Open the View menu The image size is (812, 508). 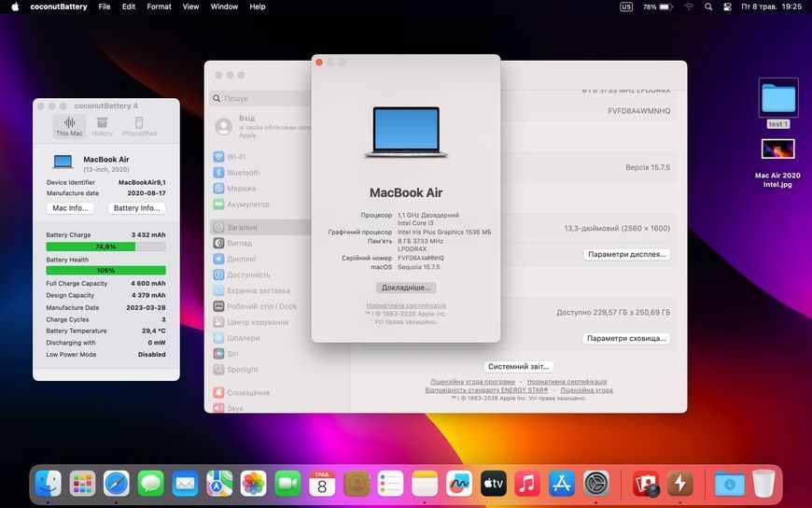click(x=190, y=7)
